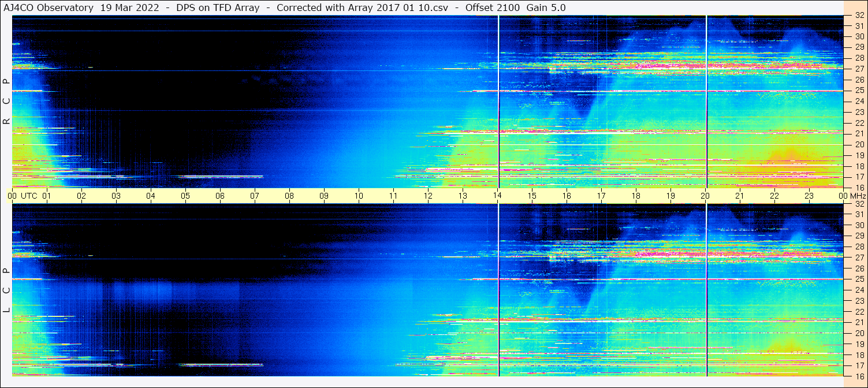Select the 04 hour tick on time axis
Viewport: 868px width, 388px height.
tap(151, 196)
